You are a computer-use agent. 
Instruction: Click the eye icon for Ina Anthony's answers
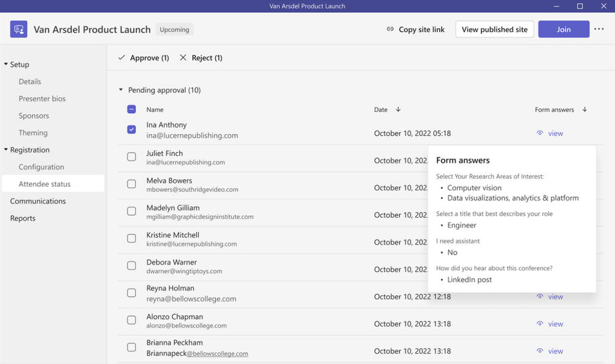click(540, 133)
